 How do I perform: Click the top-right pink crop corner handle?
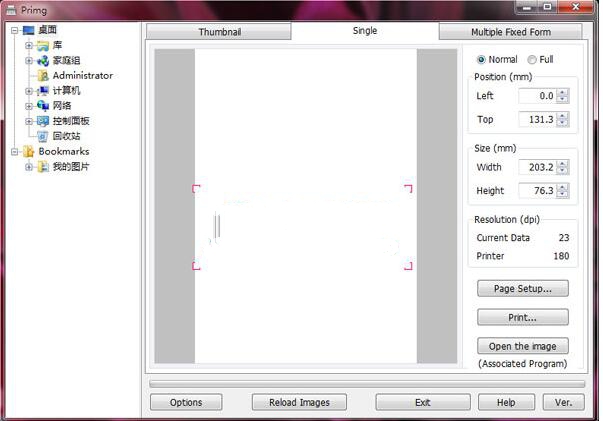408,189
